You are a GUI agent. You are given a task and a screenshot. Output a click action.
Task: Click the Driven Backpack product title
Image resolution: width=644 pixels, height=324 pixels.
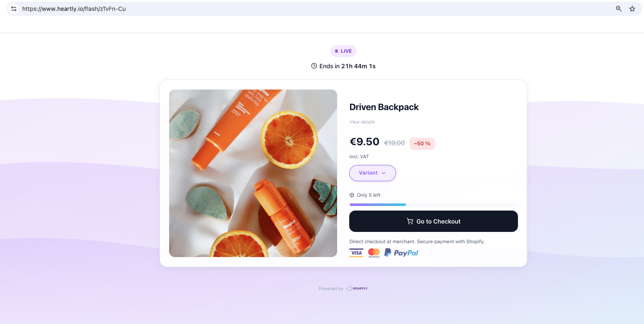coord(384,107)
